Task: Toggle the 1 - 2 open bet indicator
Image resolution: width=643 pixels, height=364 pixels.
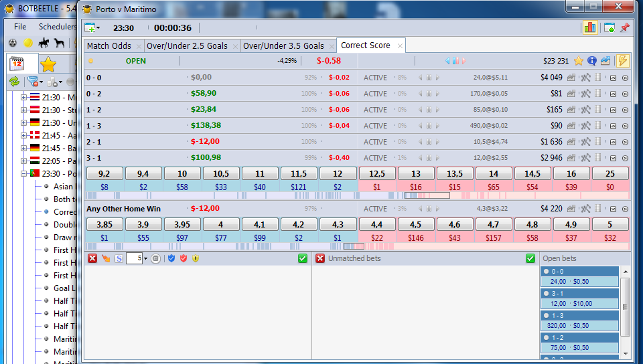Action: click(547, 337)
